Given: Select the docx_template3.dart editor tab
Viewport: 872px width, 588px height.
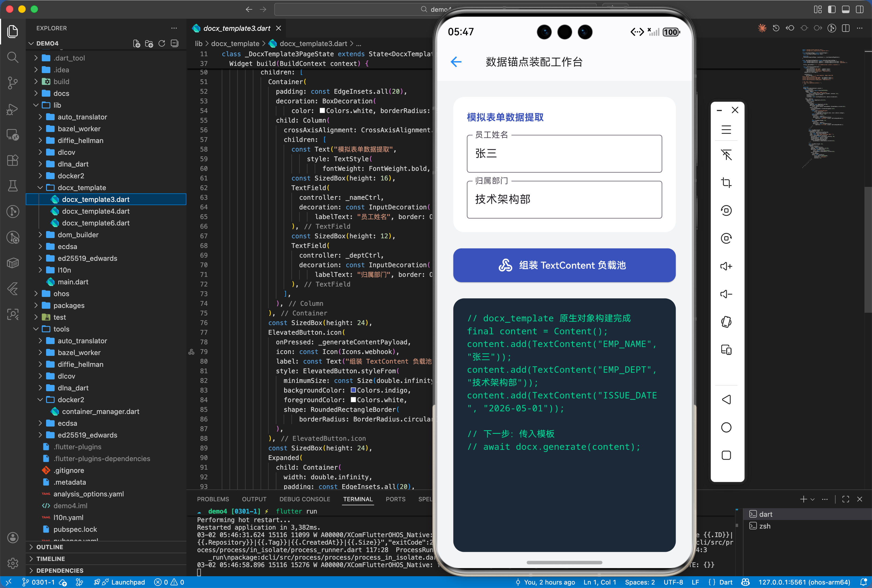Looking at the screenshot, I should click(x=237, y=28).
